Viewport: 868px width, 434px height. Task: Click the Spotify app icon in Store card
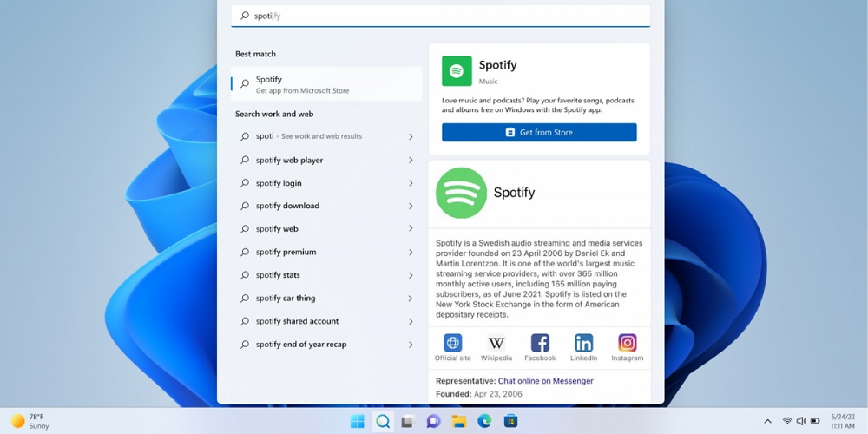coord(457,71)
